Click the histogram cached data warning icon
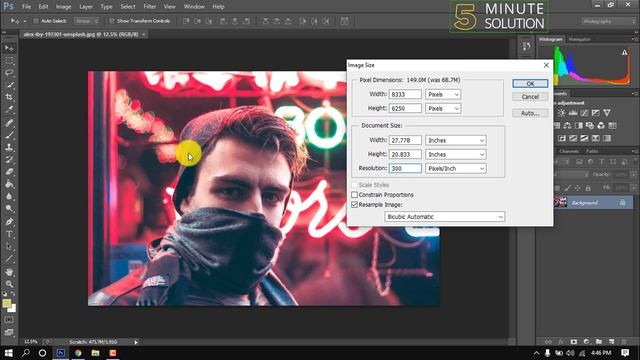Screen dimensions: 640x360 coord(624,52)
